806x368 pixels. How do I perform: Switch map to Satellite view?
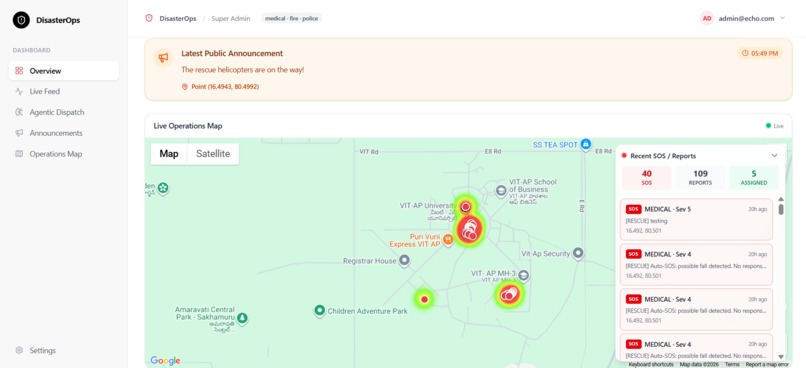213,154
